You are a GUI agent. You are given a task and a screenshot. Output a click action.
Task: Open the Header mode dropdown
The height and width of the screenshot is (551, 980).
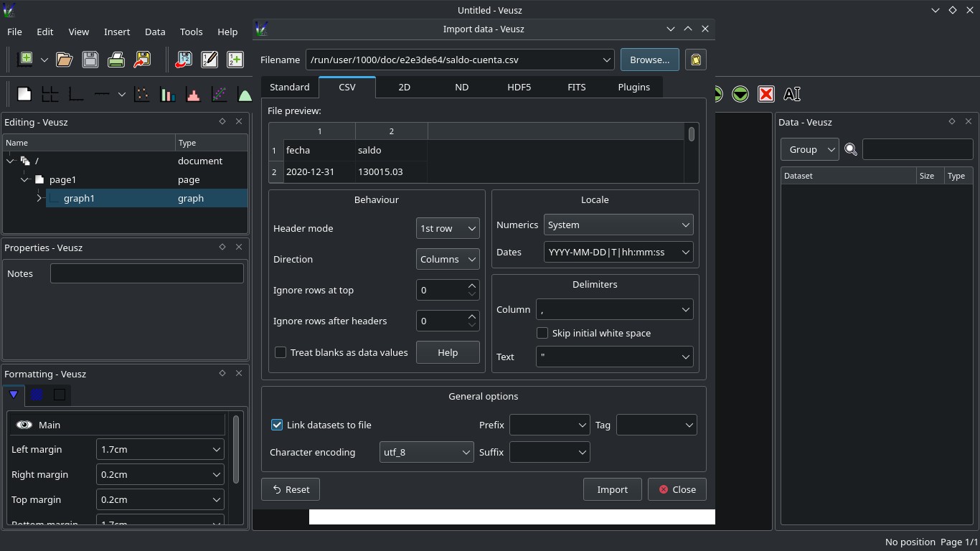pyautogui.click(x=448, y=228)
